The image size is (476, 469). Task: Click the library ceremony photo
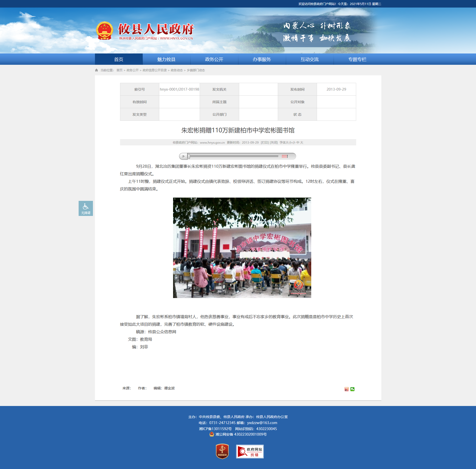[242, 248]
